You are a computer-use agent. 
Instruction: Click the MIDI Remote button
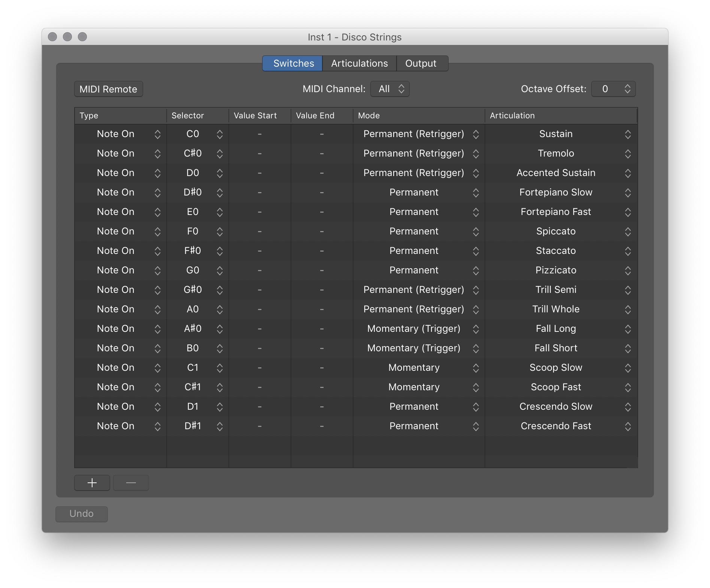tap(108, 89)
